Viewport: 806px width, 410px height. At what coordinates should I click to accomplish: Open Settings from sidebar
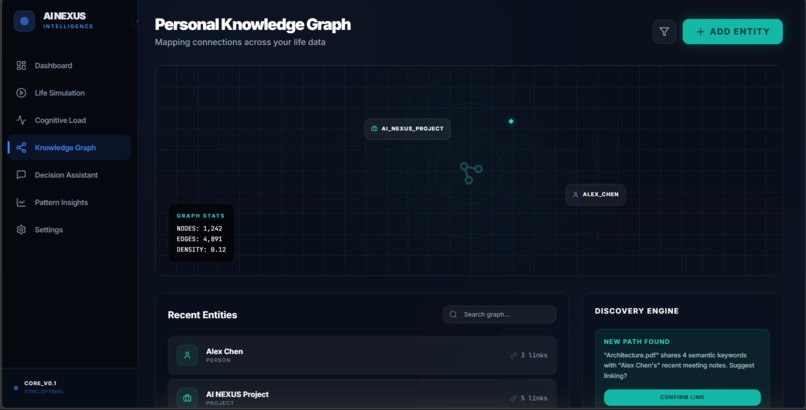[x=69, y=230]
